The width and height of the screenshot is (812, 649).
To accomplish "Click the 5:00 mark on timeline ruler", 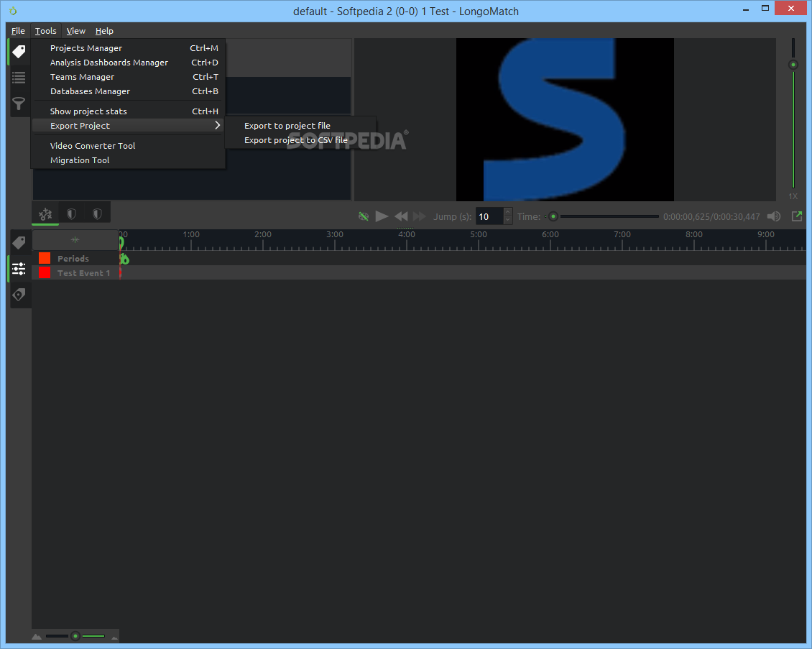I will pos(479,234).
